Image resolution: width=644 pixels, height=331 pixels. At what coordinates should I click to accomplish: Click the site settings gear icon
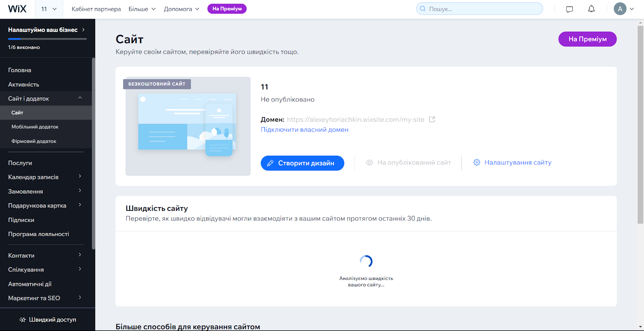point(477,162)
